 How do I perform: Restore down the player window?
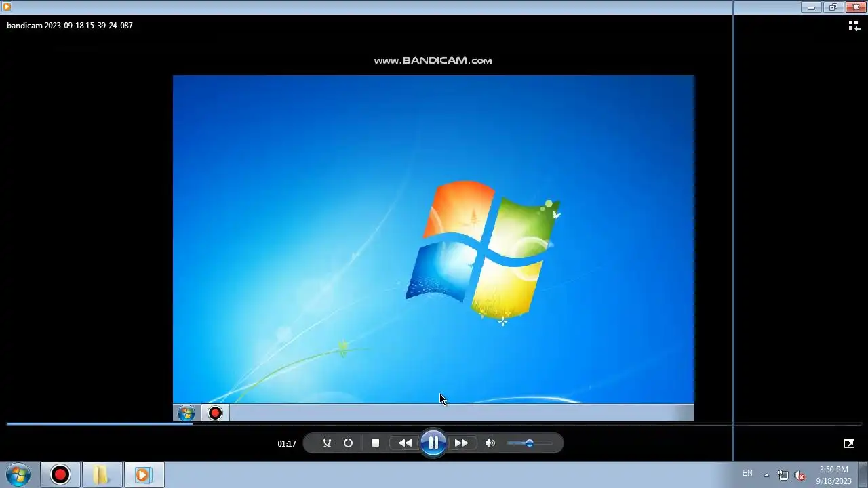pyautogui.click(x=833, y=7)
